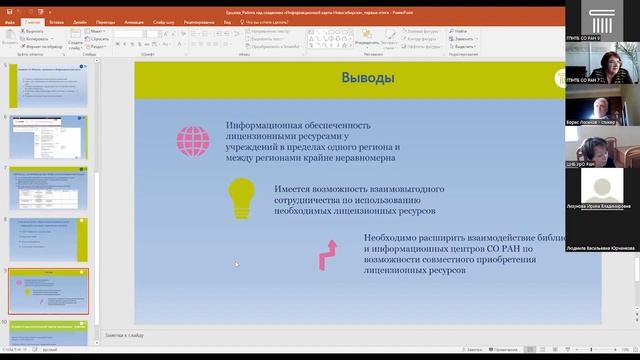Open Копировать dropdown arrow
The image size is (640, 360).
click(52, 39)
